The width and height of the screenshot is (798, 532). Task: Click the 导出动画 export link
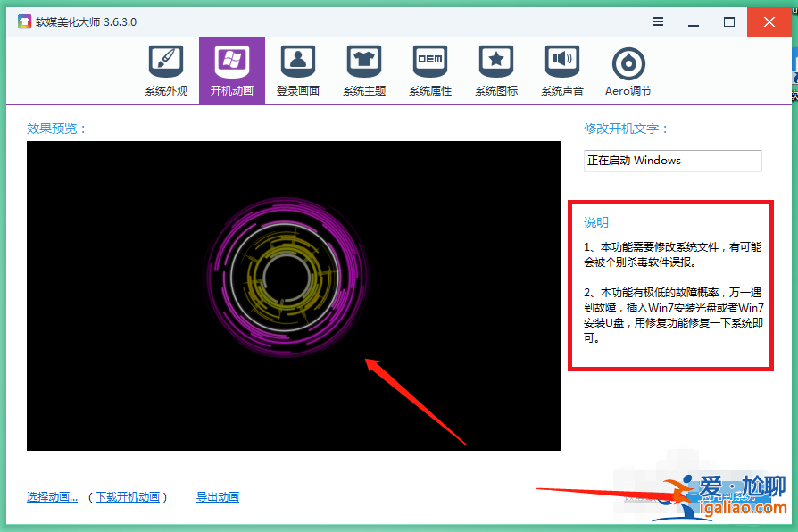pos(217,496)
